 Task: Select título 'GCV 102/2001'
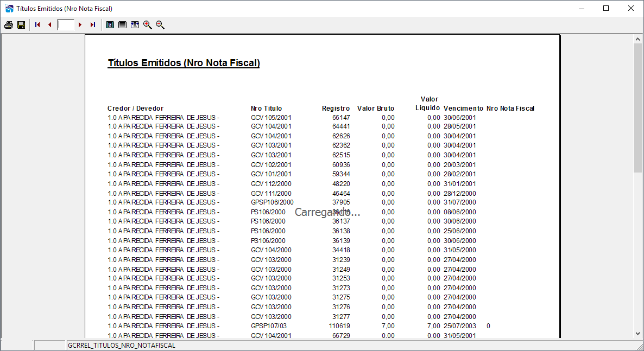tap(271, 164)
